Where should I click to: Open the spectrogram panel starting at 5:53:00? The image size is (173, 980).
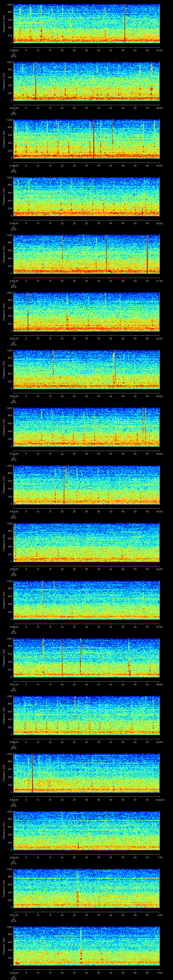pos(86,427)
